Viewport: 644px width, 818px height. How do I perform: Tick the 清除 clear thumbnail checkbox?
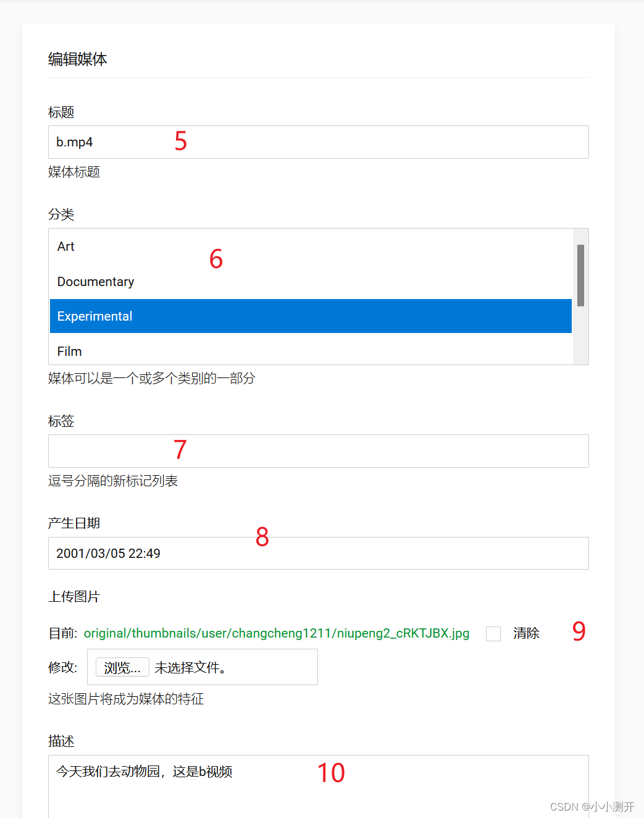tap(493, 634)
